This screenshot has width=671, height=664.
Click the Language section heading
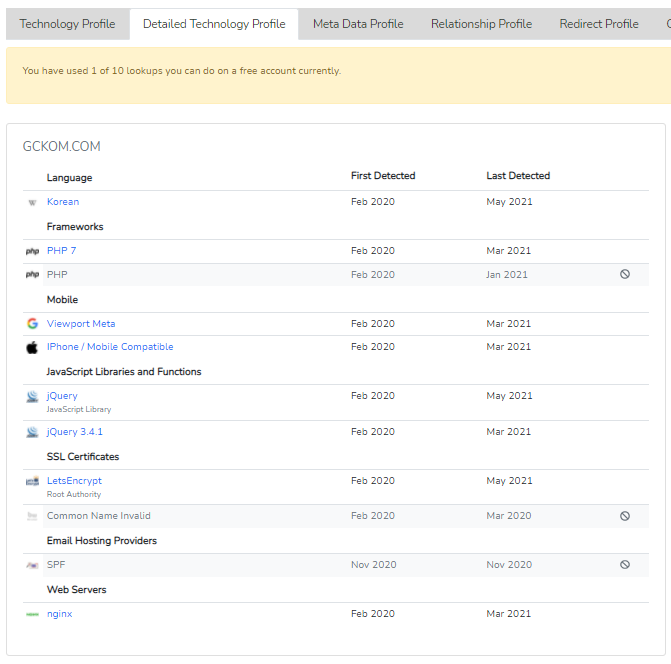[x=69, y=178]
